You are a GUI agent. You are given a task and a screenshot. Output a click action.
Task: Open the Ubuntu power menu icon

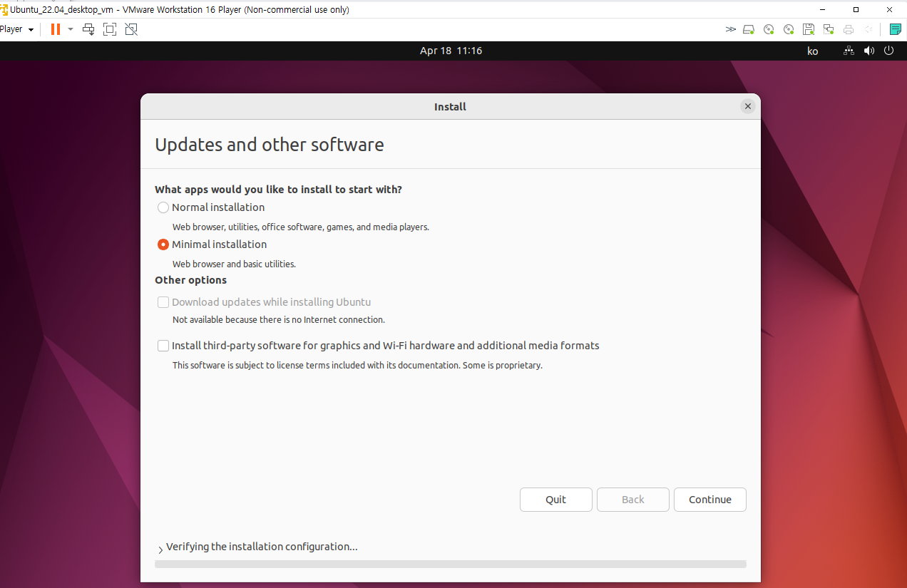pyautogui.click(x=888, y=51)
